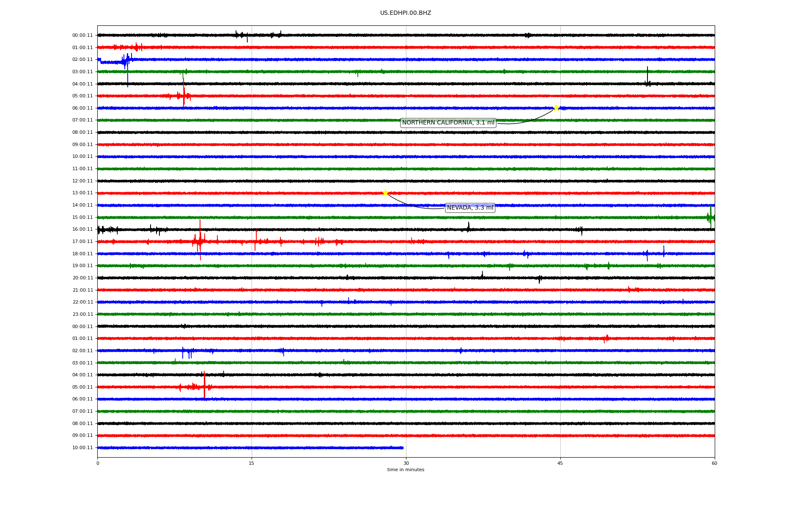
Task: Click the NORTHERN CALIFORNIA, 3.1 ml label
Action: click(x=448, y=123)
